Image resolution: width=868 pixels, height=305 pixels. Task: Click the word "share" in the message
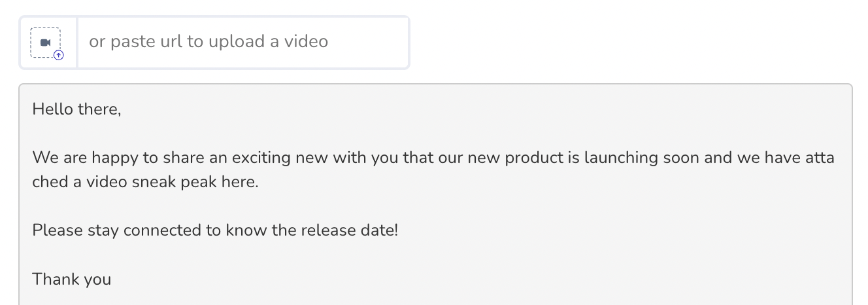click(x=170, y=158)
